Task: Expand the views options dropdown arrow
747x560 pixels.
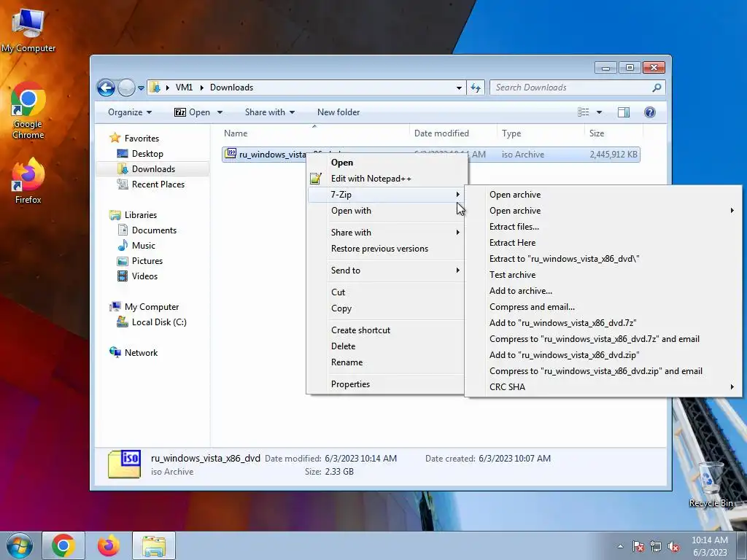Action: tap(600, 112)
